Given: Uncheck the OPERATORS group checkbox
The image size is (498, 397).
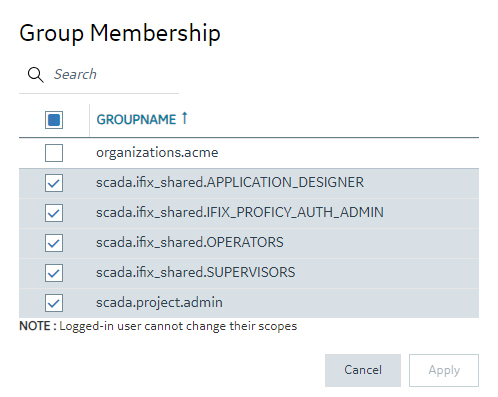Looking at the screenshot, I should tap(54, 243).
